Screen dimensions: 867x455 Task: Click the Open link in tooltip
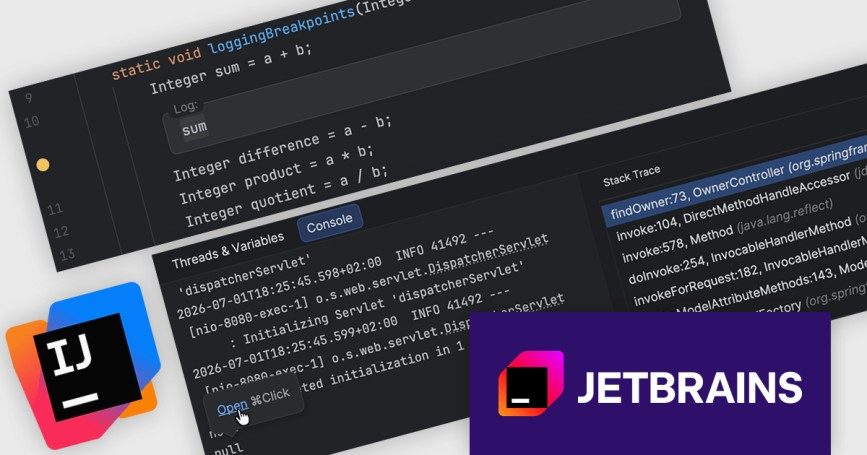pyautogui.click(x=232, y=408)
